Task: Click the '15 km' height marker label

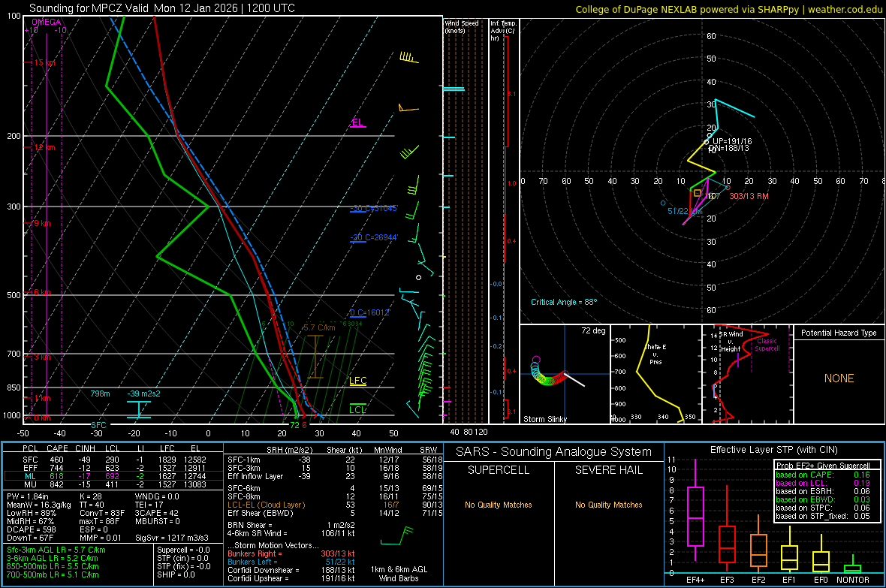Action: 44,63
